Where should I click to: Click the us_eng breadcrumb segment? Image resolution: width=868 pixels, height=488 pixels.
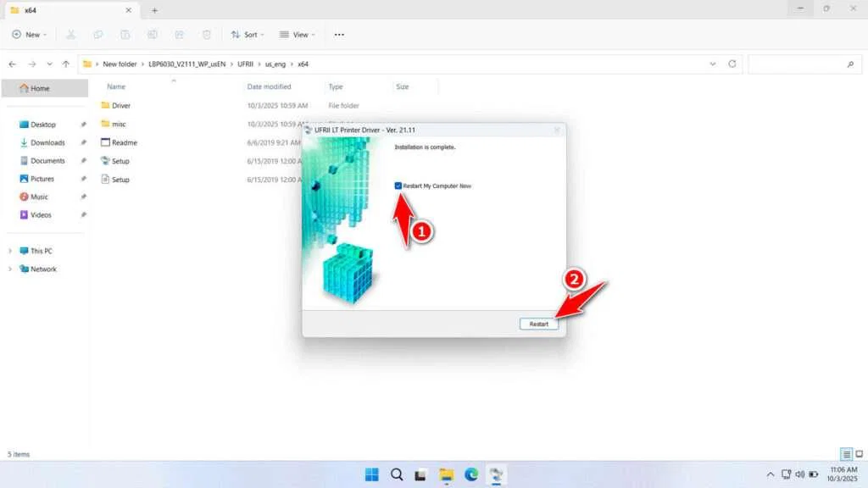277,64
